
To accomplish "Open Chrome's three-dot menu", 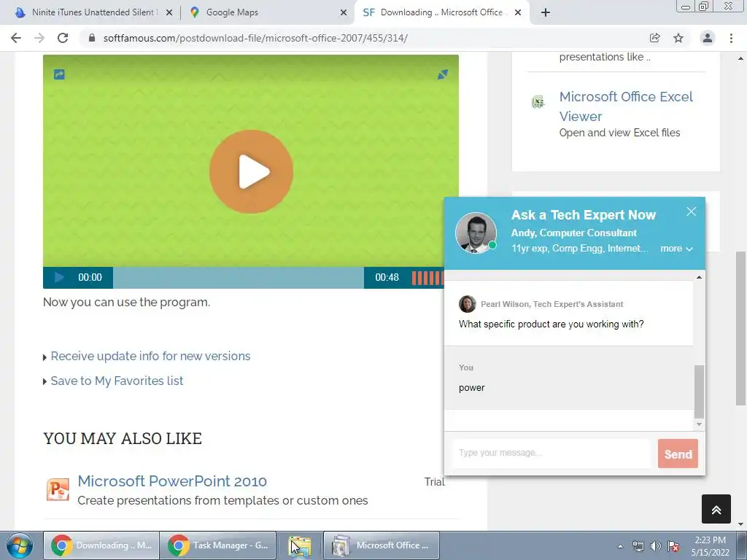I will tap(731, 38).
